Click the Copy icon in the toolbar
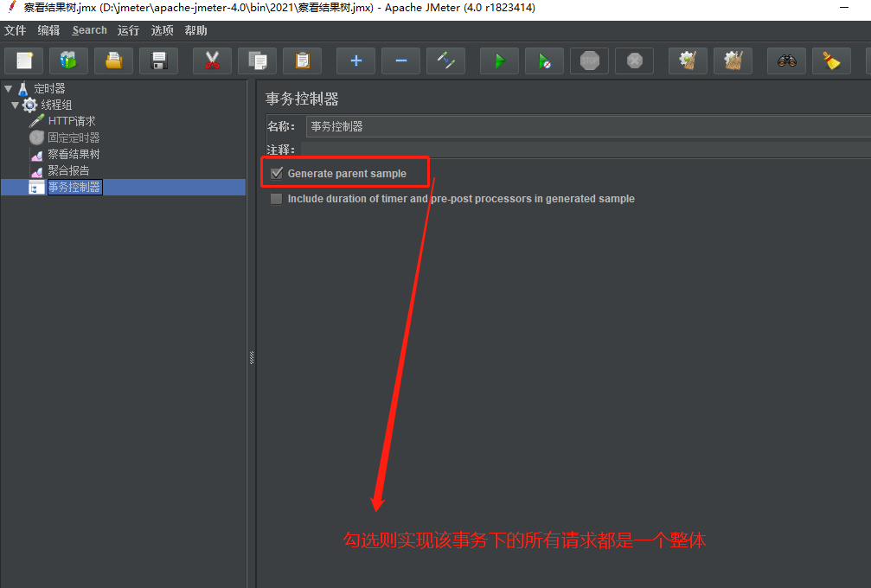The image size is (871, 588). (x=257, y=61)
